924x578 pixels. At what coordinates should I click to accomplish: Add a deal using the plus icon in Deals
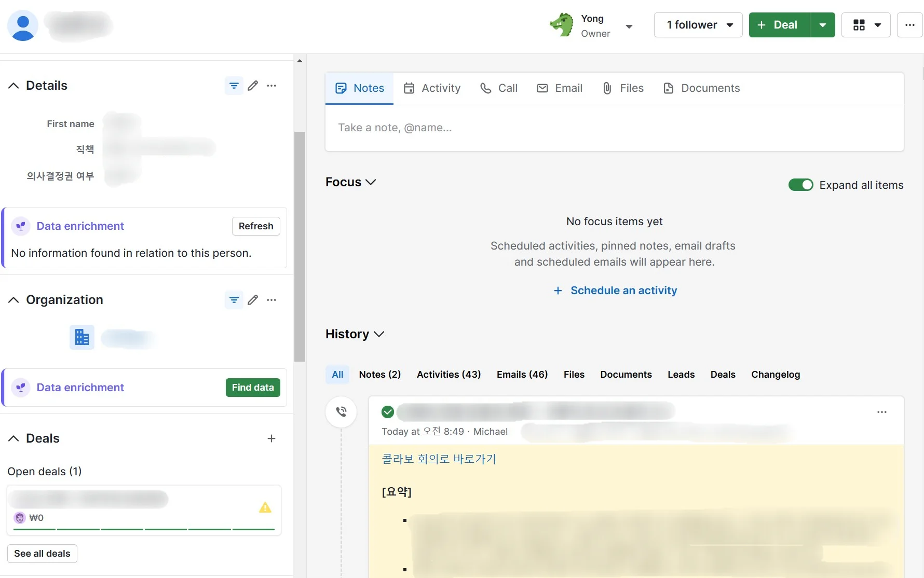pyautogui.click(x=271, y=438)
